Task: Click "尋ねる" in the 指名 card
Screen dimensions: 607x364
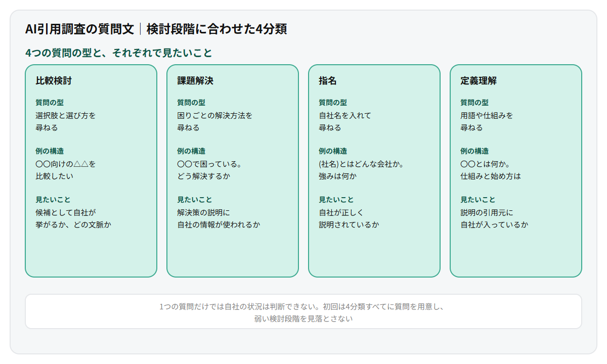Action: coord(330,127)
